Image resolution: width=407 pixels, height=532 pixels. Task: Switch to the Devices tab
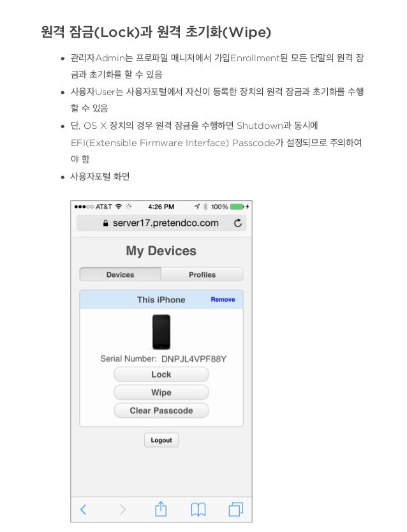[x=120, y=274]
